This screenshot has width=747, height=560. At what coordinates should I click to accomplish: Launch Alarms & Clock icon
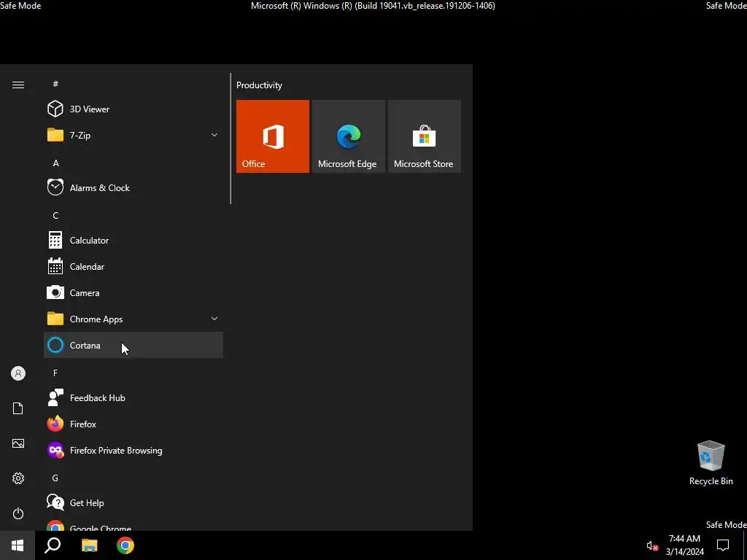click(x=55, y=187)
